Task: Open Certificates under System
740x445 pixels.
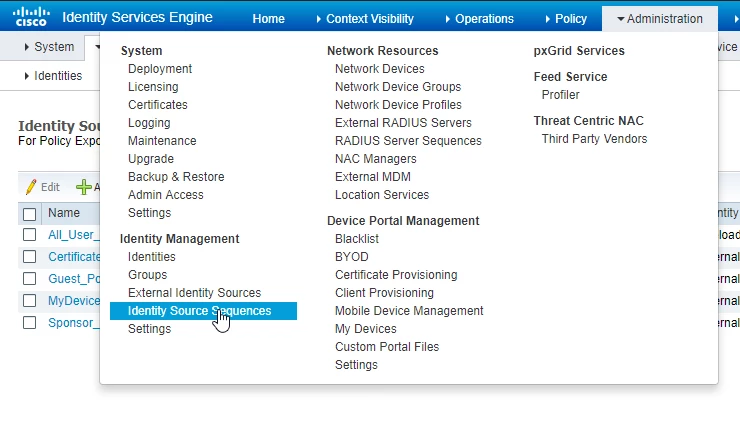Action: tap(158, 105)
